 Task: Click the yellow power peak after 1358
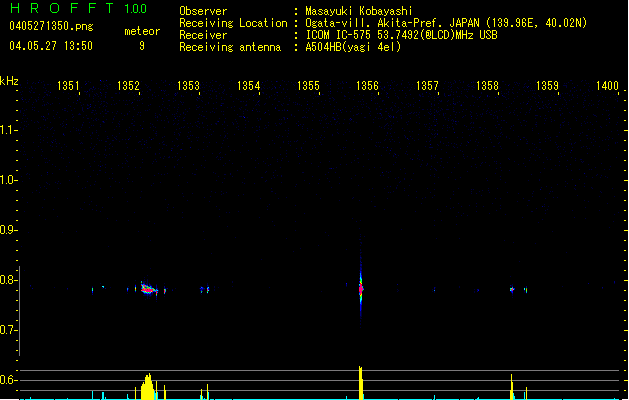[x=512, y=386]
